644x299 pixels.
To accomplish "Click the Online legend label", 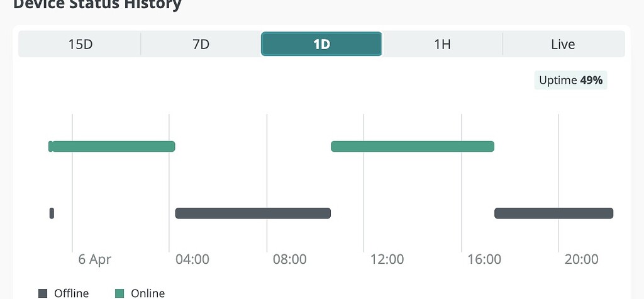I will point(148,293).
